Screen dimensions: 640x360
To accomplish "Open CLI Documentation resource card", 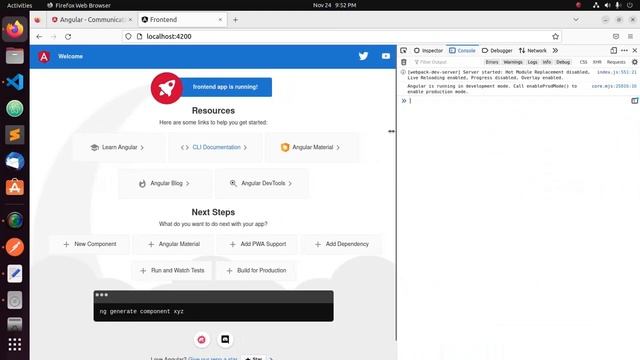I will click(x=214, y=147).
